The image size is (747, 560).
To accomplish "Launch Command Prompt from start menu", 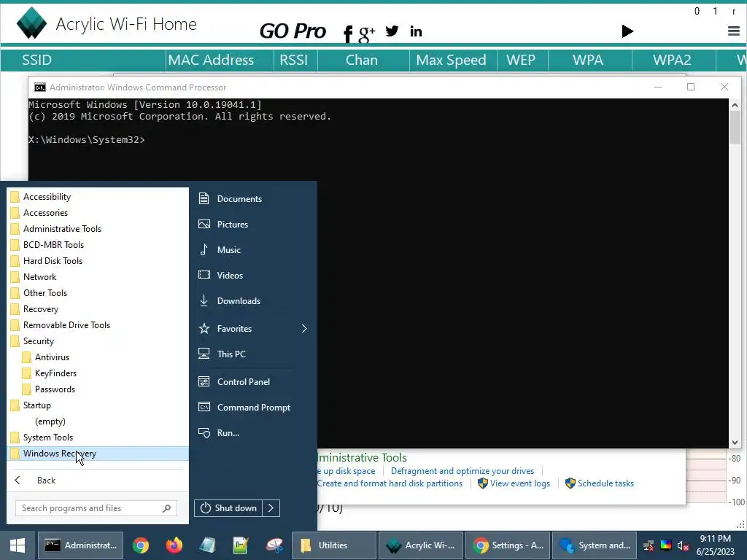I will point(253,407).
